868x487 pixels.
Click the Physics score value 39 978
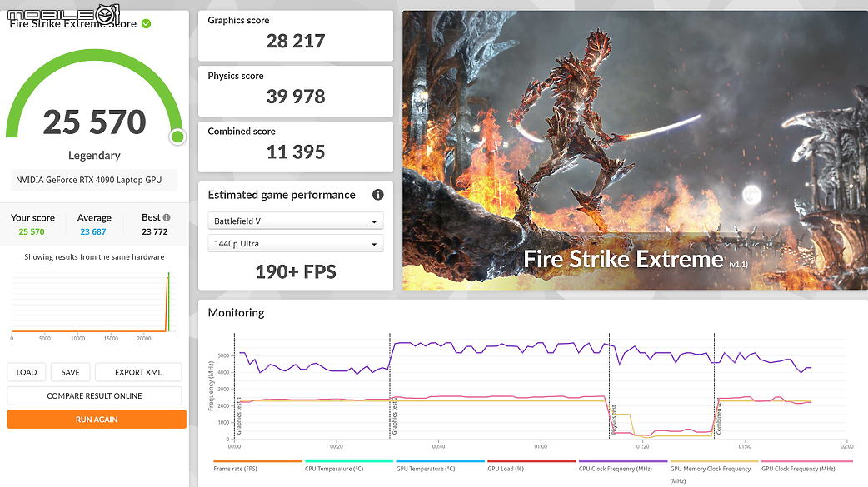[296, 97]
